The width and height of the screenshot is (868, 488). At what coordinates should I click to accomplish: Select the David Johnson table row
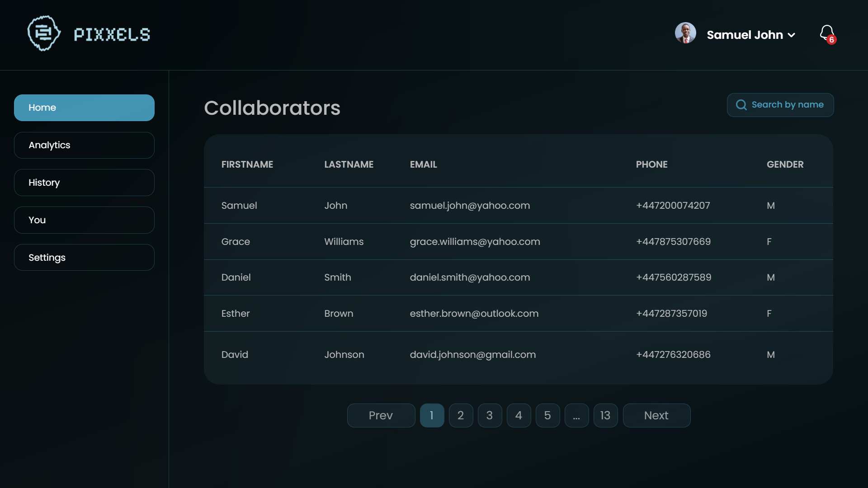[x=518, y=355]
